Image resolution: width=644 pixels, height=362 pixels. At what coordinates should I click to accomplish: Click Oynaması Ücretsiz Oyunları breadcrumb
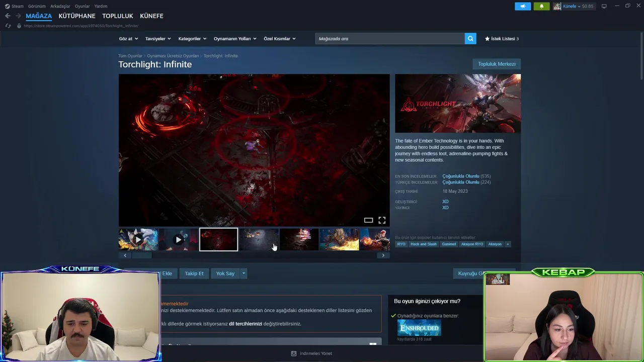(x=173, y=56)
